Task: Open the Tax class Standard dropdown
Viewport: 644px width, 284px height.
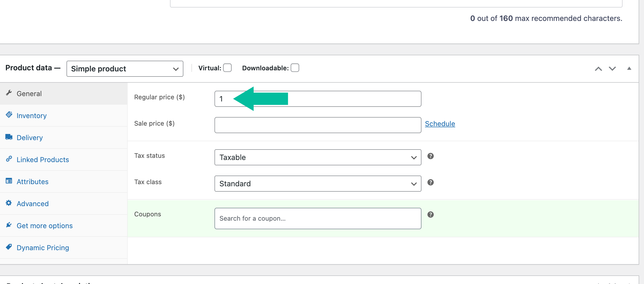Action: coord(318,184)
